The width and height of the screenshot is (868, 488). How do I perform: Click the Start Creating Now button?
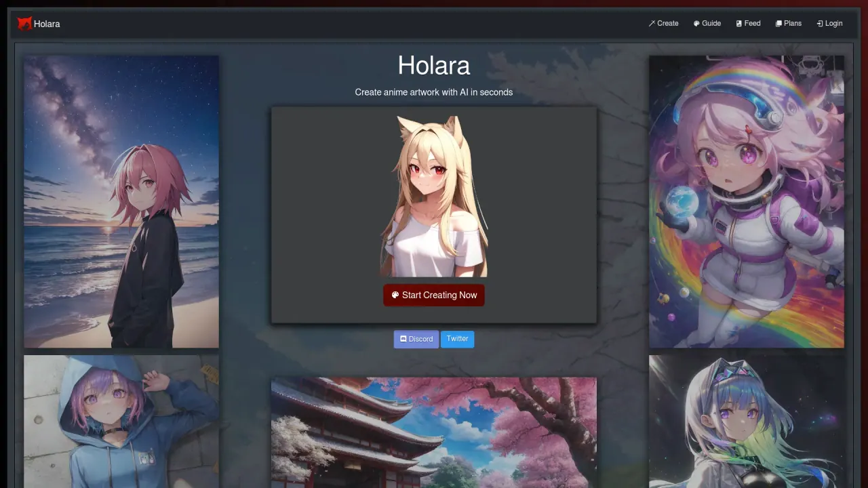tap(434, 296)
